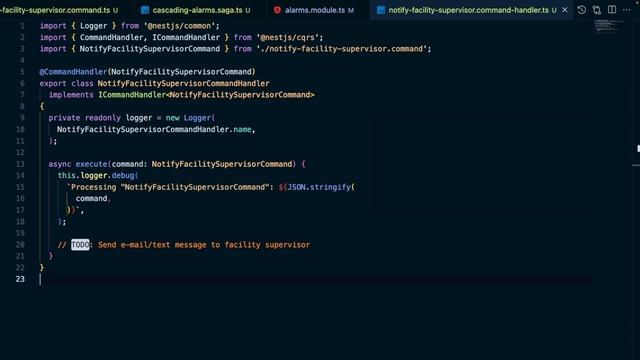640x360 pixels.
Task: Click the minimap code overview
Action: 609,26
